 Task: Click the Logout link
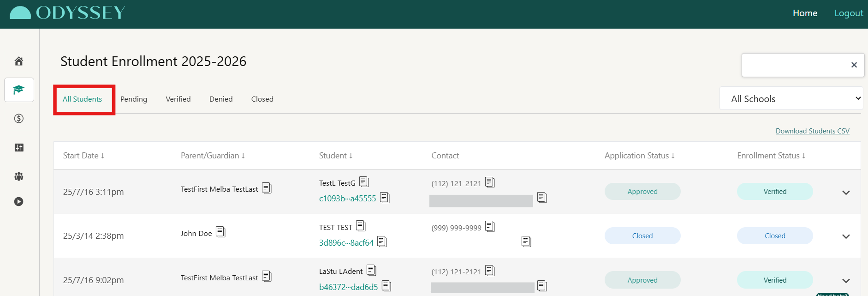(849, 13)
